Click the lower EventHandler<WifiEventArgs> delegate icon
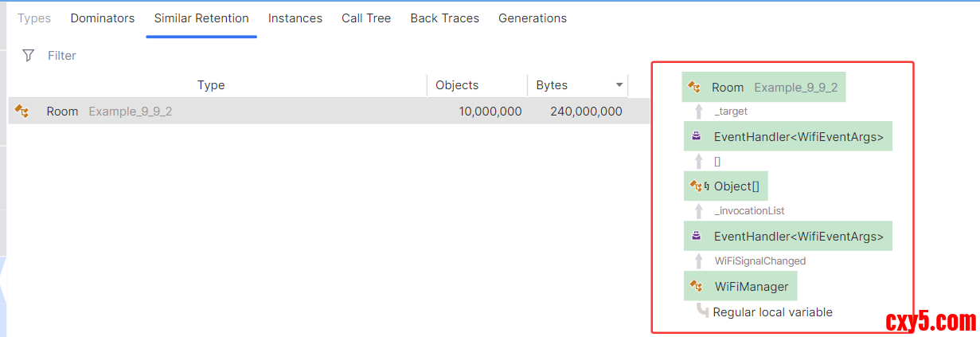Viewport: 980px width, 337px height. click(697, 236)
